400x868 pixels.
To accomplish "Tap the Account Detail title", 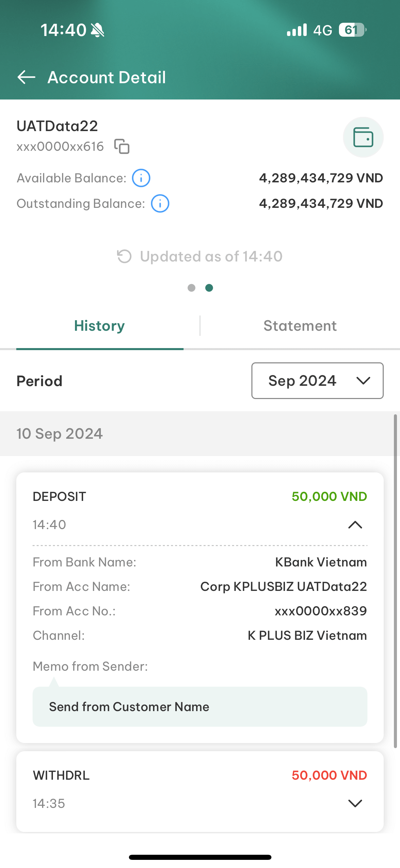I will pyautogui.click(x=107, y=77).
